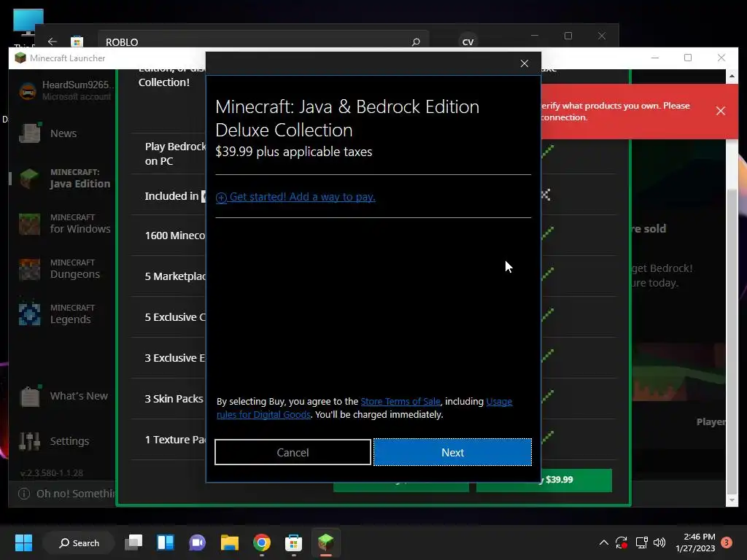Click Microsoft Store search magnifier icon
The image size is (747, 560).
pos(415,42)
